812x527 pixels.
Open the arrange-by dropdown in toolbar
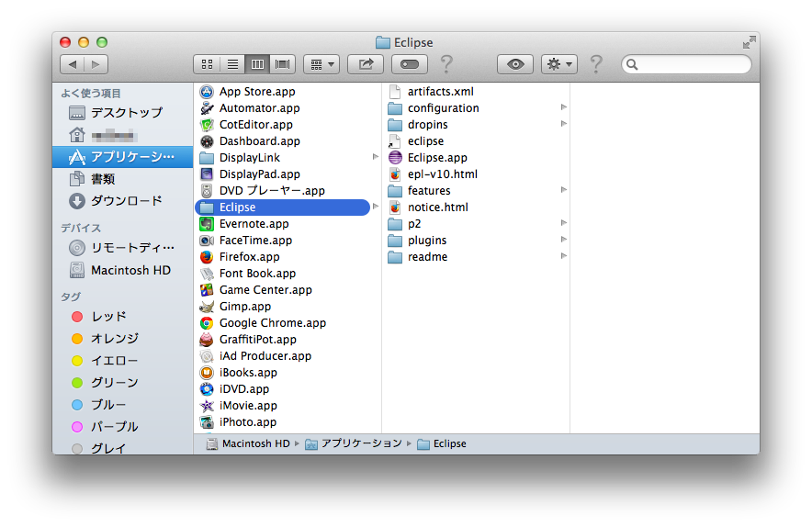tap(321, 64)
